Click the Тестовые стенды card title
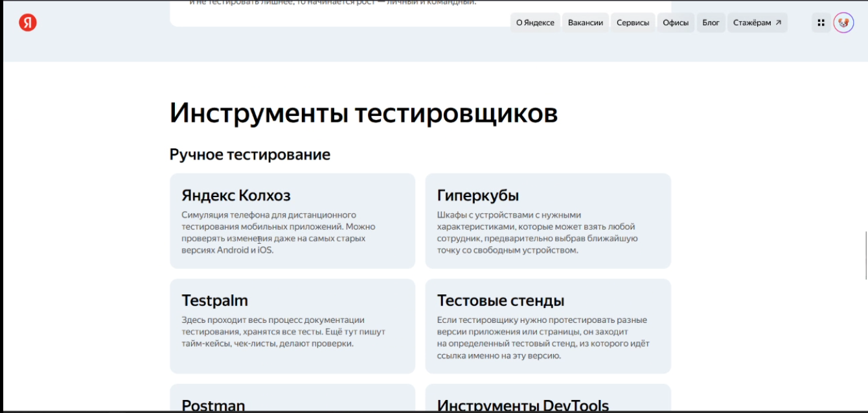 tap(500, 300)
